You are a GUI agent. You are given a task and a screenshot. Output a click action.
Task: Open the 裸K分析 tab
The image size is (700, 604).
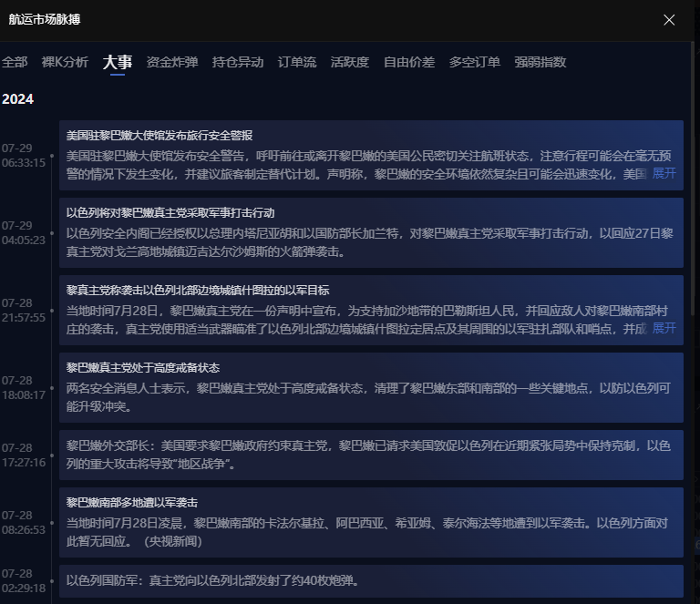[65, 62]
